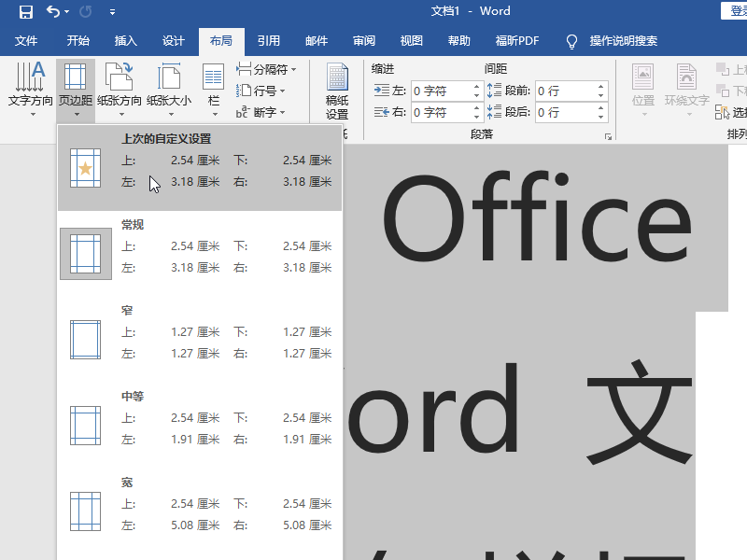The width and height of the screenshot is (747, 560).
Task: Click the 操作说明搜索 lightbulb search box
Action: point(613,41)
